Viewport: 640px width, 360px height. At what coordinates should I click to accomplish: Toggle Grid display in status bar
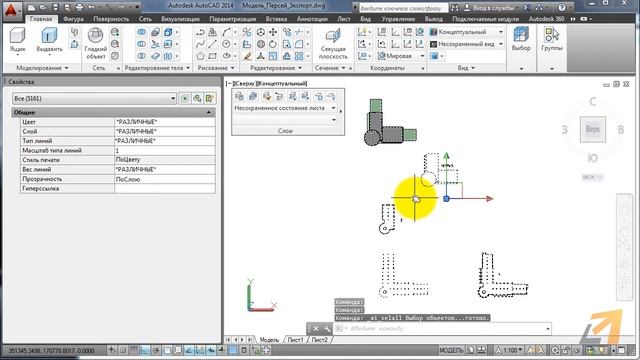(x=134, y=350)
